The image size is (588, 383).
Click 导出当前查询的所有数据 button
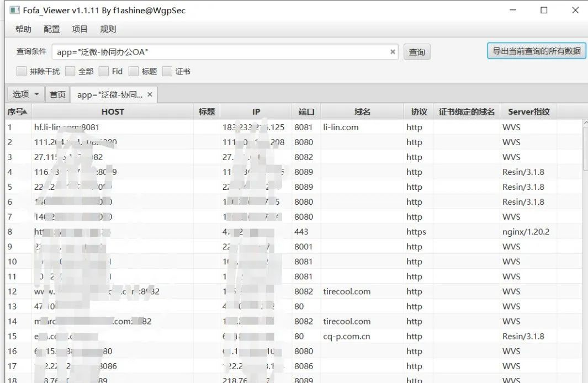536,51
